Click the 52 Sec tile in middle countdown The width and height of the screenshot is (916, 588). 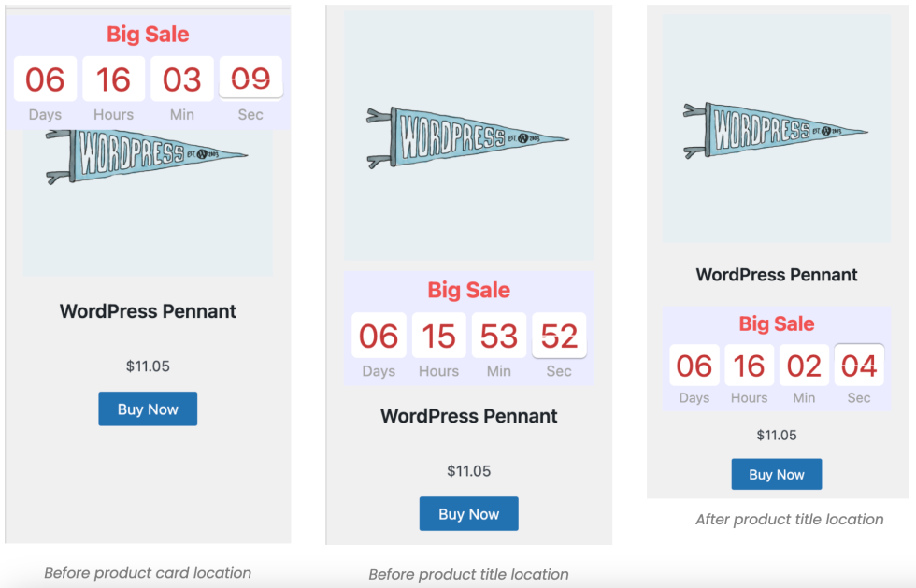click(x=559, y=336)
